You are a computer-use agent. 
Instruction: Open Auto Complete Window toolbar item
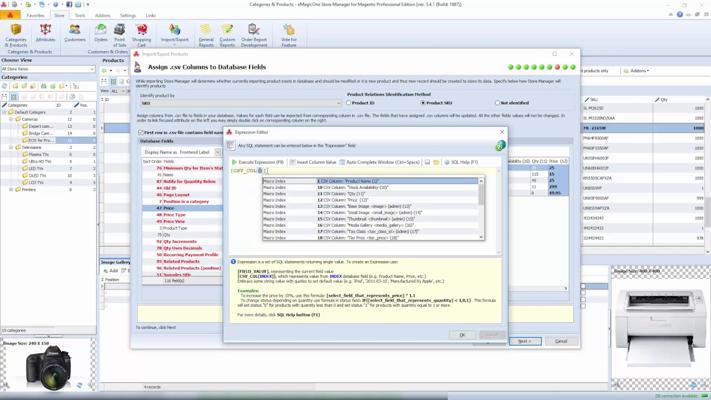379,162
